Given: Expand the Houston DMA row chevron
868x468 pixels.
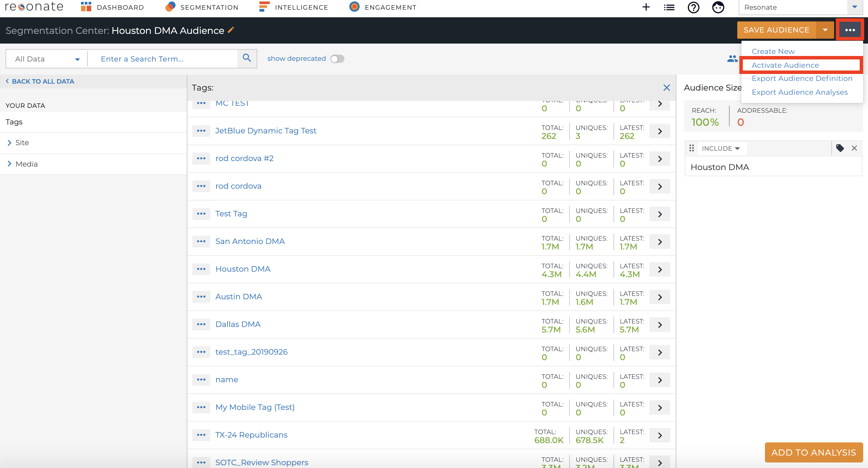Looking at the screenshot, I should pyautogui.click(x=660, y=269).
